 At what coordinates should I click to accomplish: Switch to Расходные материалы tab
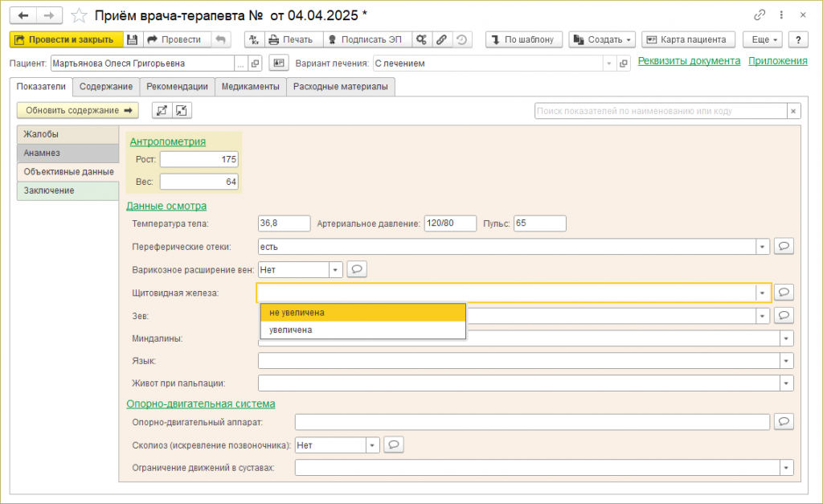click(341, 87)
